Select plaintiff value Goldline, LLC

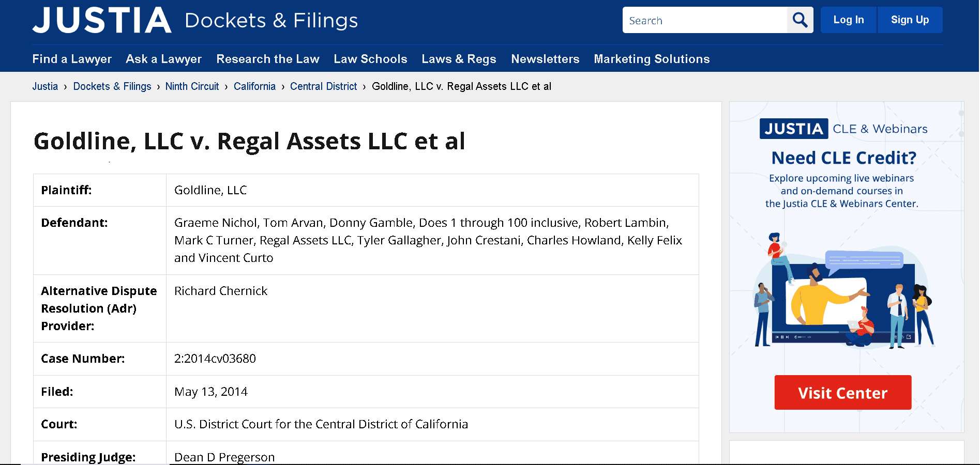[x=210, y=190]
